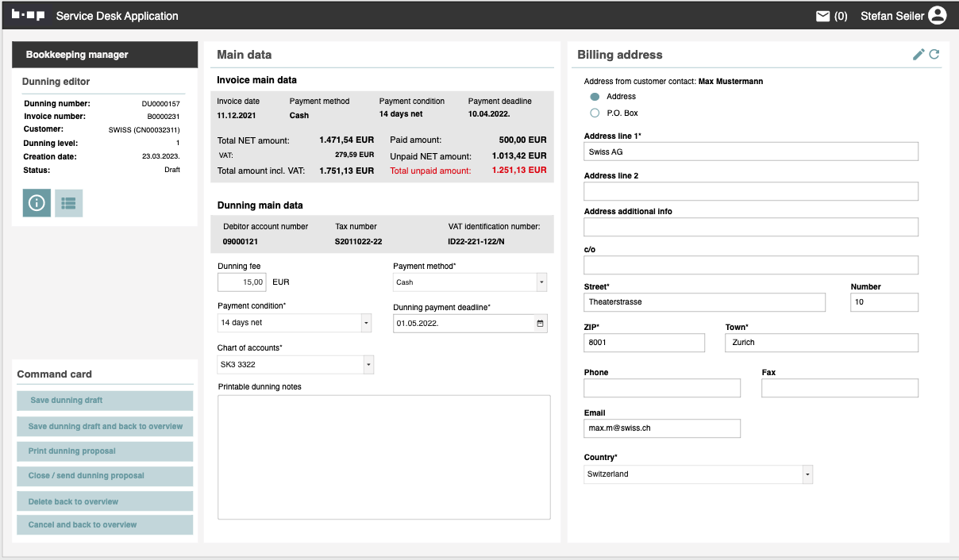Viewport: 959px width, 560px height.
Task: Expand the Country dropdown
Action: [x=807, y=474]
